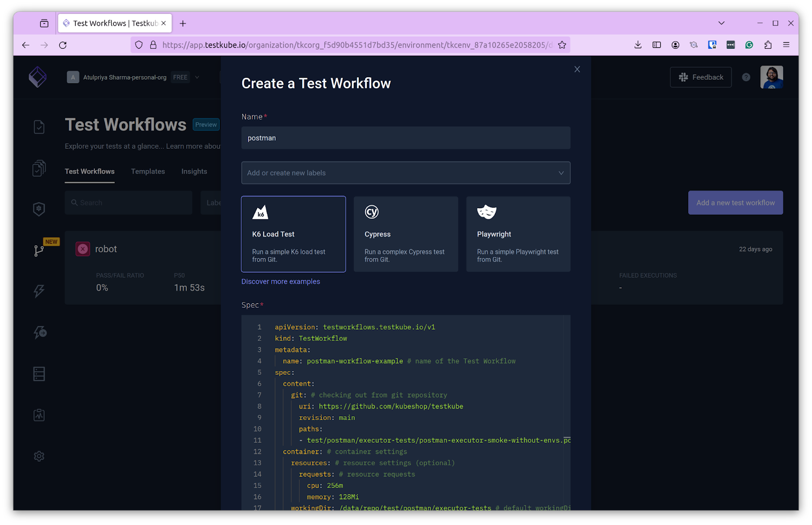
Task: Click the FREE plan badge
Action: coord(180,77)
